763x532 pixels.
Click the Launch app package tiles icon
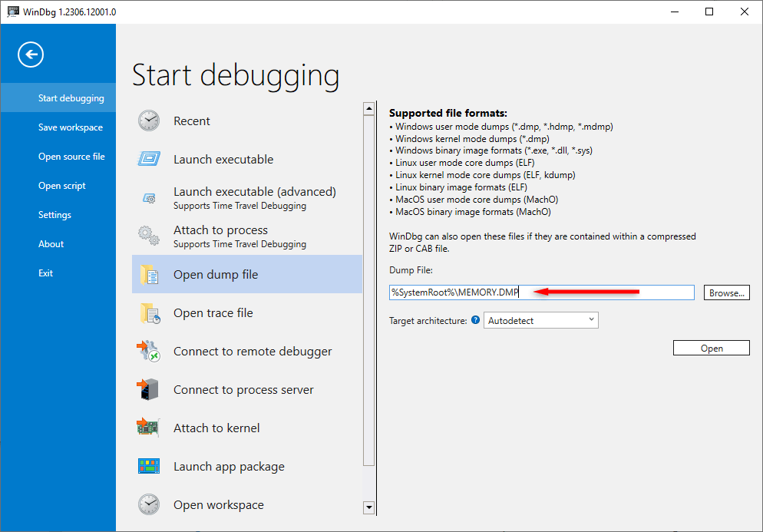tap(148, 466)
